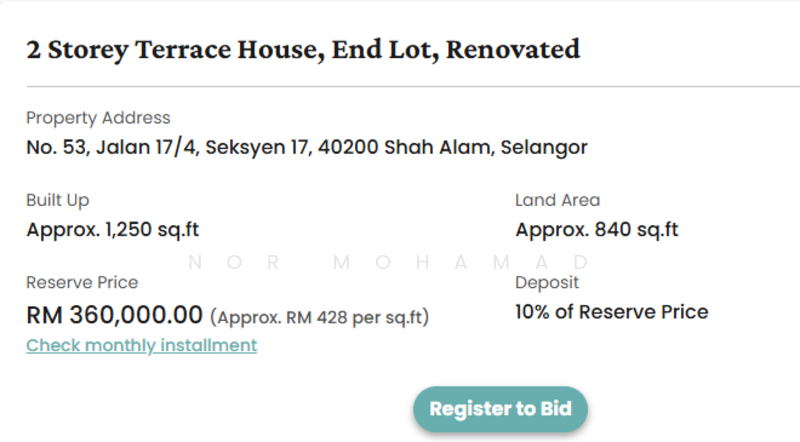Select the RM 360,000.00 price amount
The image size is (800, 442).
pos(114,315)
